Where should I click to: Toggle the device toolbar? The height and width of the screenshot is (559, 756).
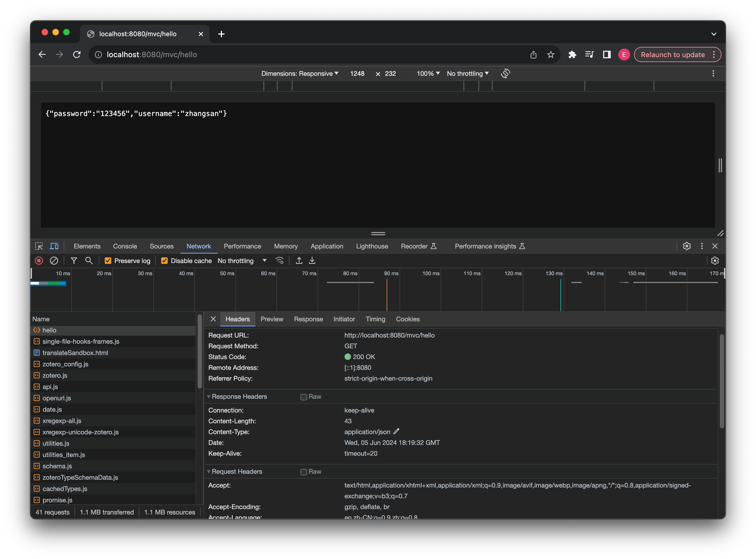click(x=54, y=246)
